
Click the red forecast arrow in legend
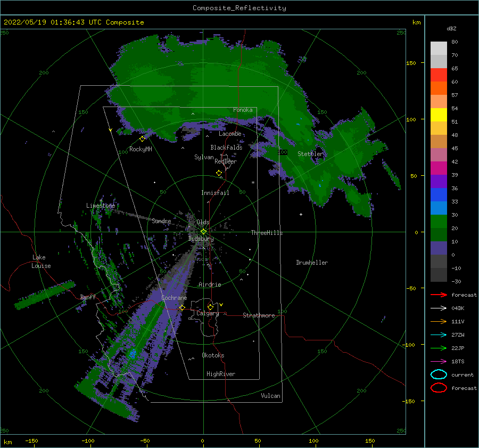(439, 295)
